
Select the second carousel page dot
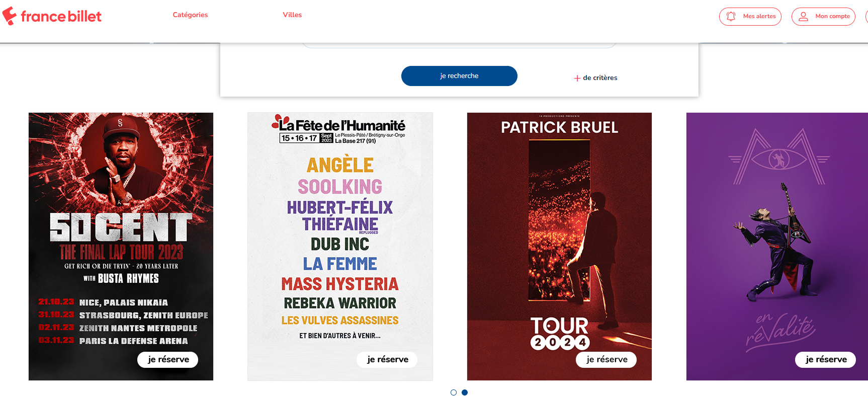click(x=465, y=392)
